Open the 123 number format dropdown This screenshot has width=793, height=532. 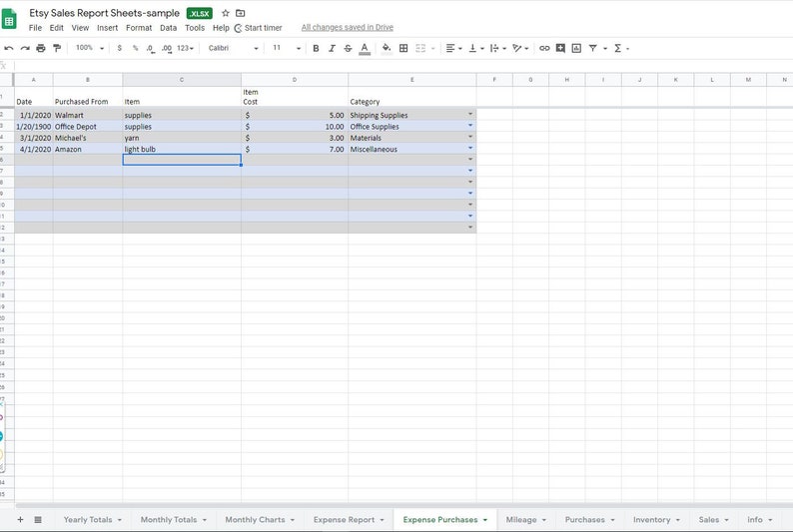185,48
